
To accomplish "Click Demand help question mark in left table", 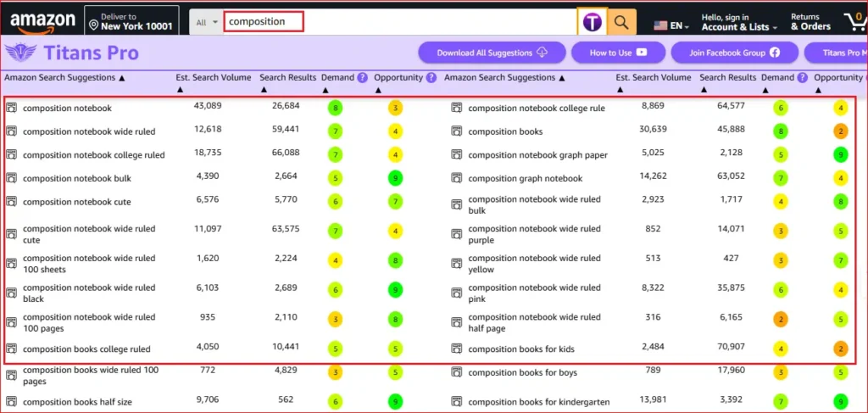I will coord(362,77).
